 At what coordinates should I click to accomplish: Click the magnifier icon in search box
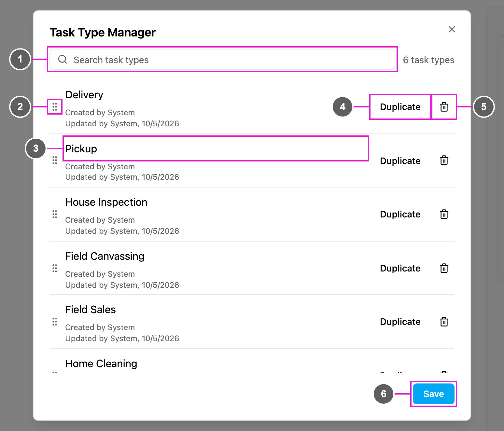point(63,60)
